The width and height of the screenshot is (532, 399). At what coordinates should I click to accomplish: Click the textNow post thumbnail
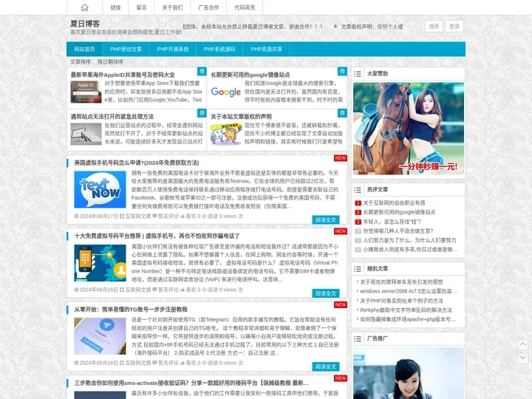pos(100,190)
